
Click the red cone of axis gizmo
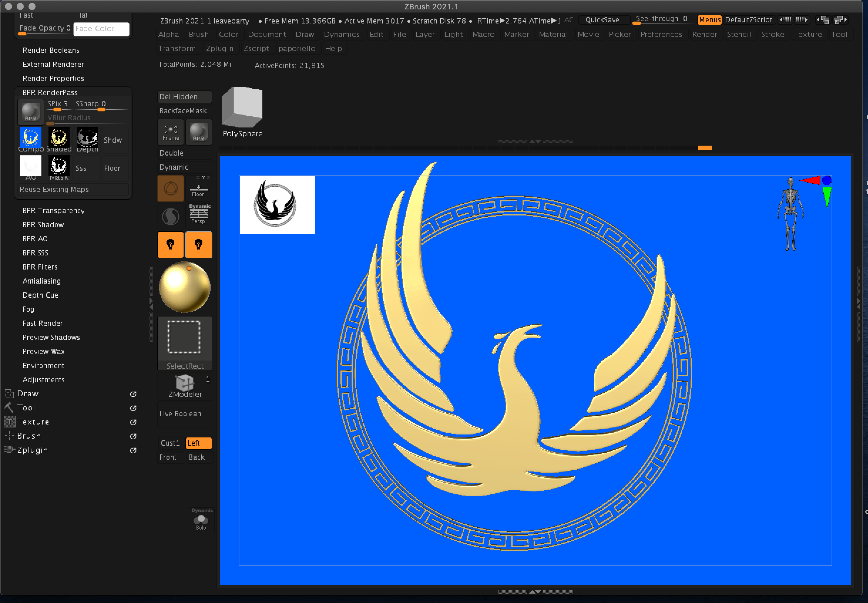point(810,181)
